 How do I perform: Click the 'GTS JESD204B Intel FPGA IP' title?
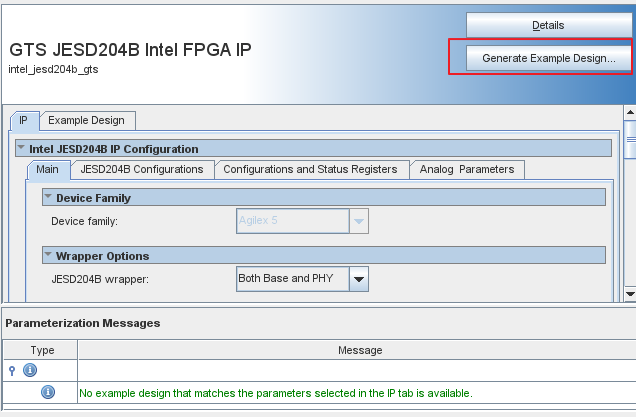coord(130,49)
